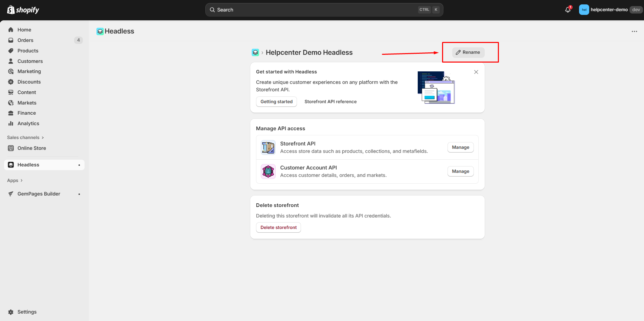The width and height of the screenshot is (644, 321).
Task: Open GemPages Builder app
Action: (x=39, y=194)
